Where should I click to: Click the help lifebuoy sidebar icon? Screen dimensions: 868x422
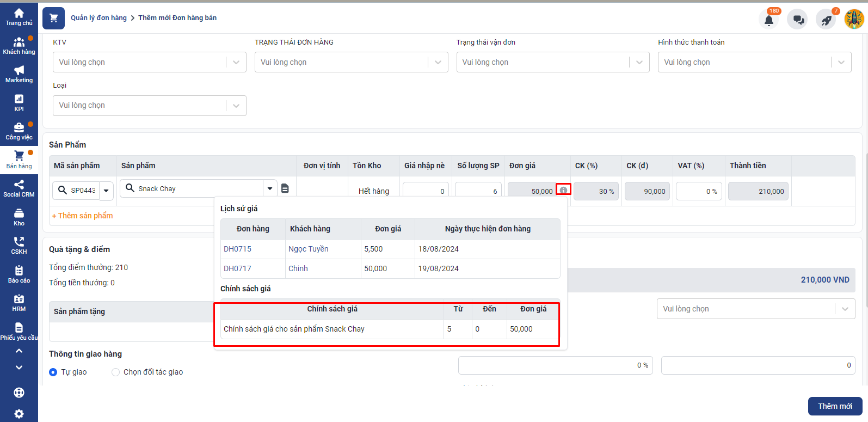pyautogui.click(x=19, y=393)
